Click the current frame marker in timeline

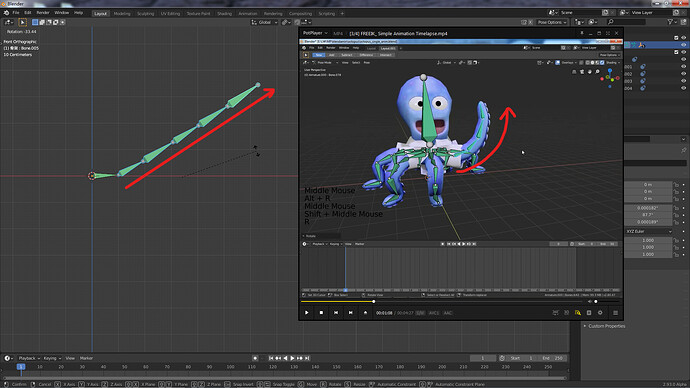(21, 366)
